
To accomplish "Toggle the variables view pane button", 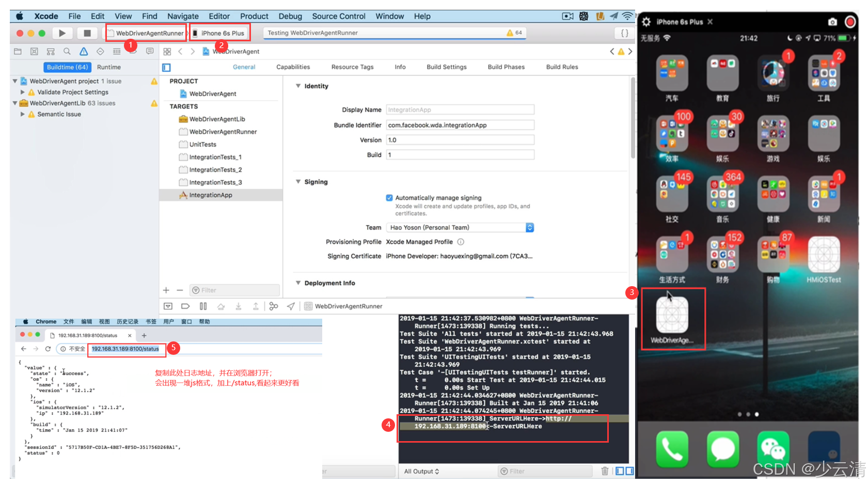I will (620, 471).
